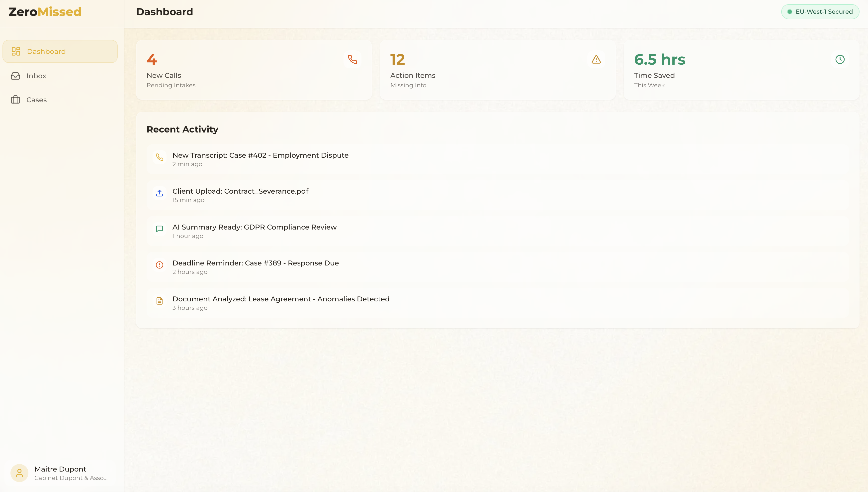Click the phone icon on New Calls card

point(352,59)
